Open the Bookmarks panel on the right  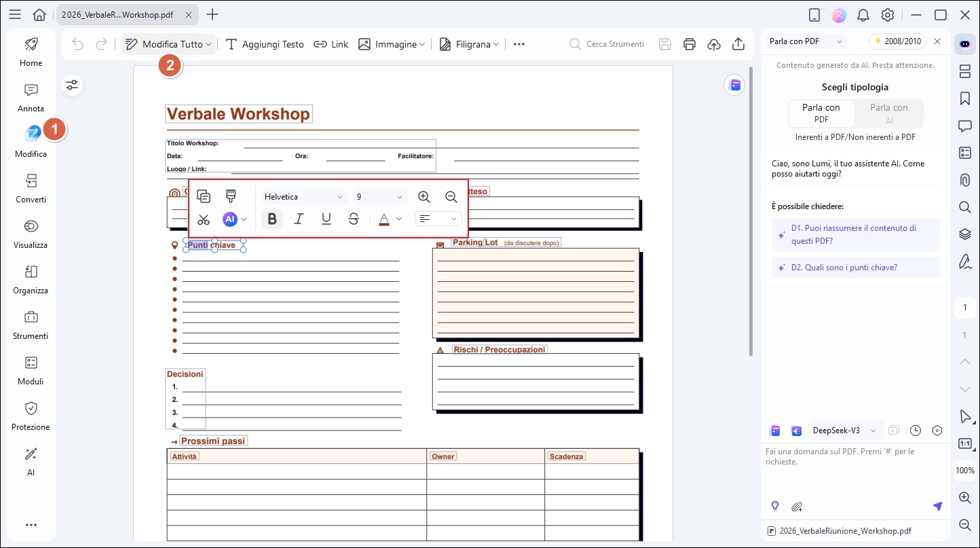pos(964,98)
